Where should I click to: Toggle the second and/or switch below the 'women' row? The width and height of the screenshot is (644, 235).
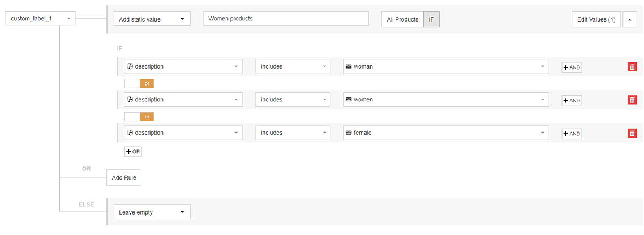139,117
